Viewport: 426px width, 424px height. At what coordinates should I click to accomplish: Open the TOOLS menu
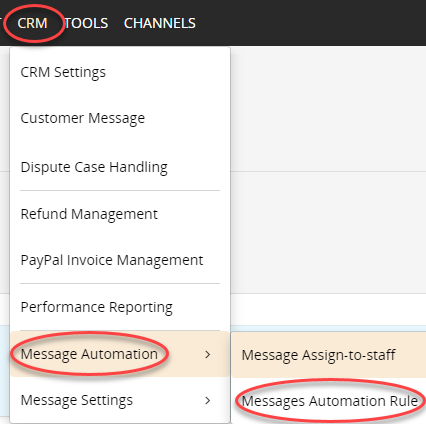point(86,23)
